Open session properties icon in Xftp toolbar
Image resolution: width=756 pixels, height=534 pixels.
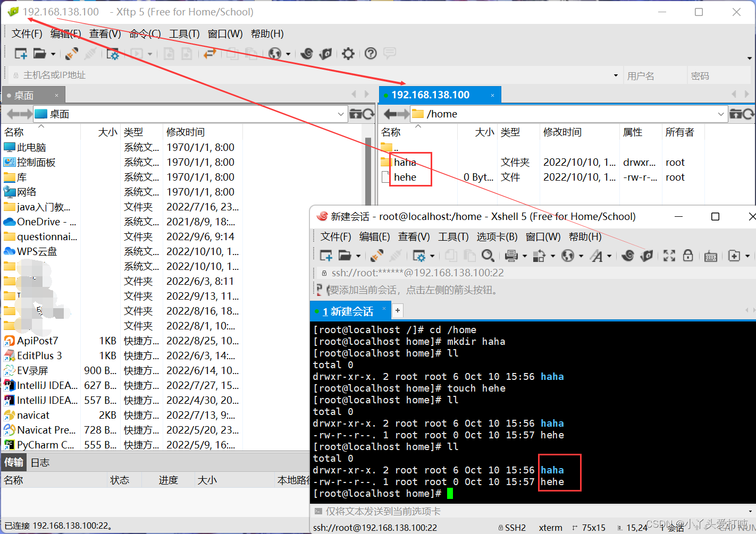tap(113, 54)
